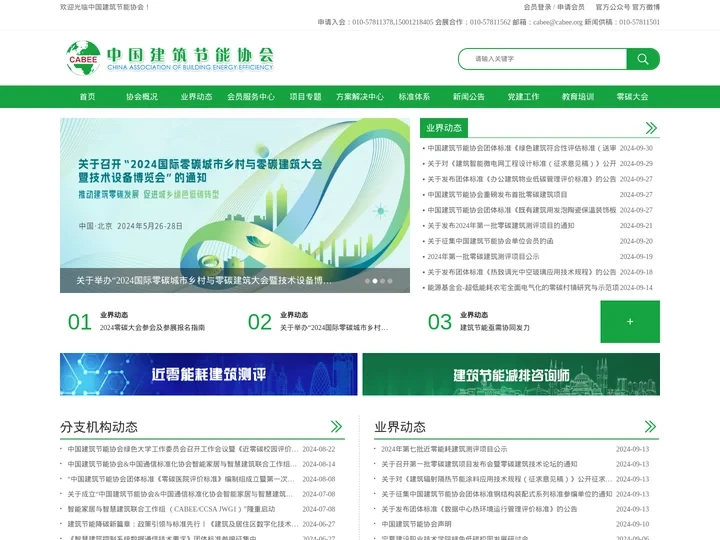Screen dimensions: 720x540
Task: Open 方案解决中心 menu item
Action: click(x=360, y=96)
